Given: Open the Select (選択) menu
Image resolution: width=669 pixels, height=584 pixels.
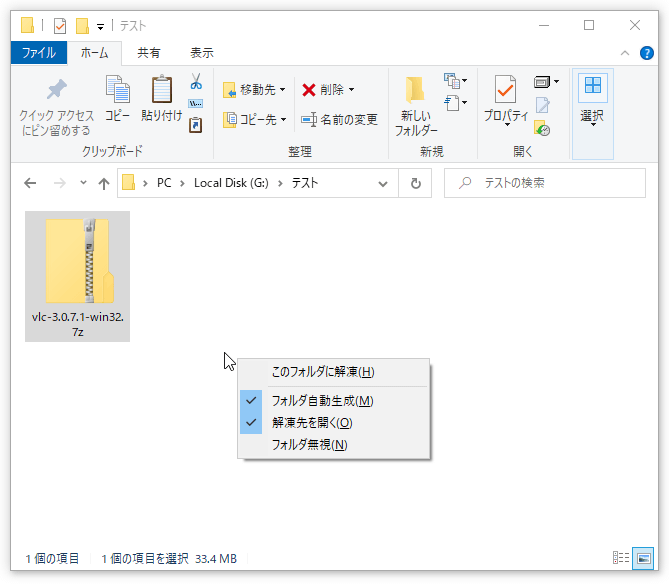Looking at the screenshot, I should click(x=593, y=114).
